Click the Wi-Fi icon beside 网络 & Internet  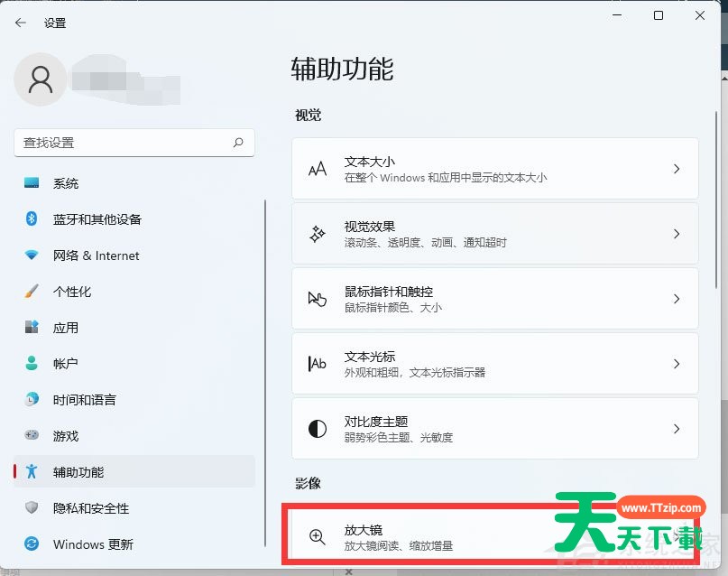[x=32, y=255]
